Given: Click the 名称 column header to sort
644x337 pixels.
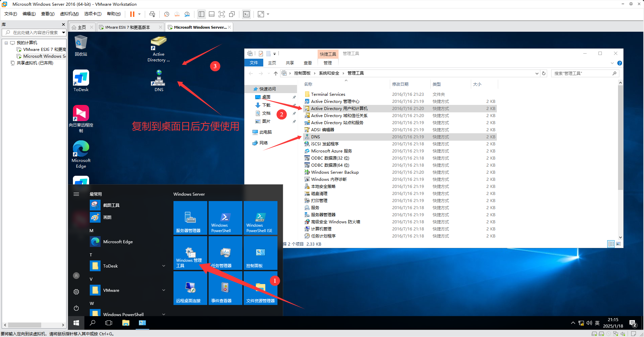Looking at the screenshot, I should [x=308, y=84].
